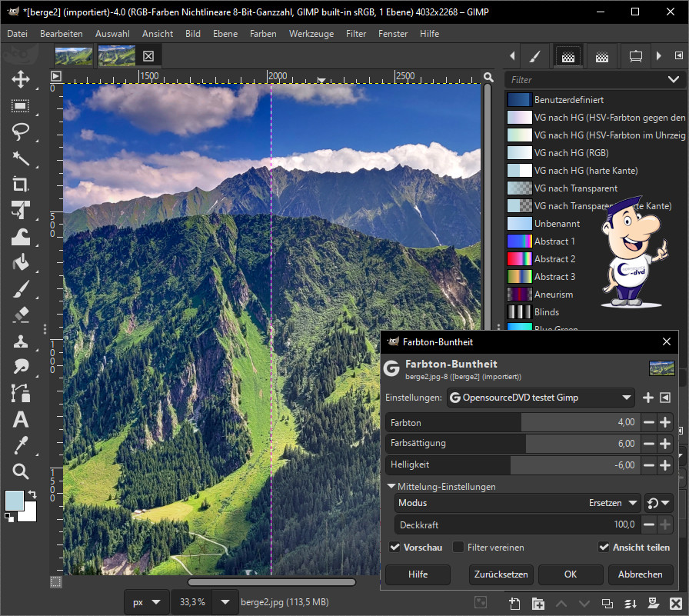
Task: Collapse the Mittelung-Einstellungen section
Action: tap(391, 486)
